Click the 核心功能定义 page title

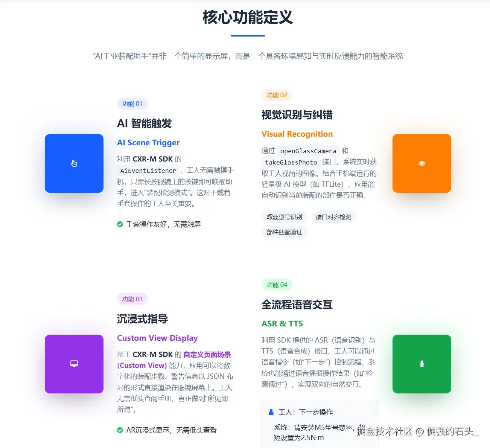[248, 17]
